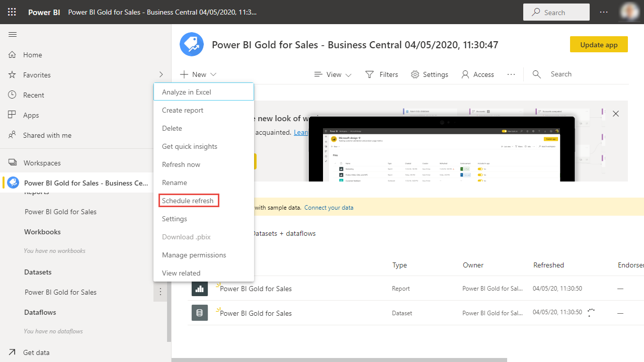Click the Update app button
The image size is (644, 362).
[599, 44]
